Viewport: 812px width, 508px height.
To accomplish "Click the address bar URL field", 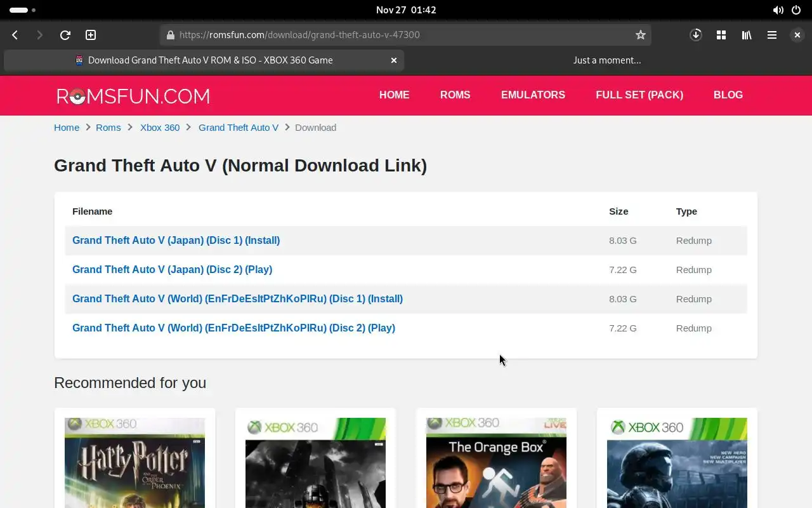I will 406,35.
